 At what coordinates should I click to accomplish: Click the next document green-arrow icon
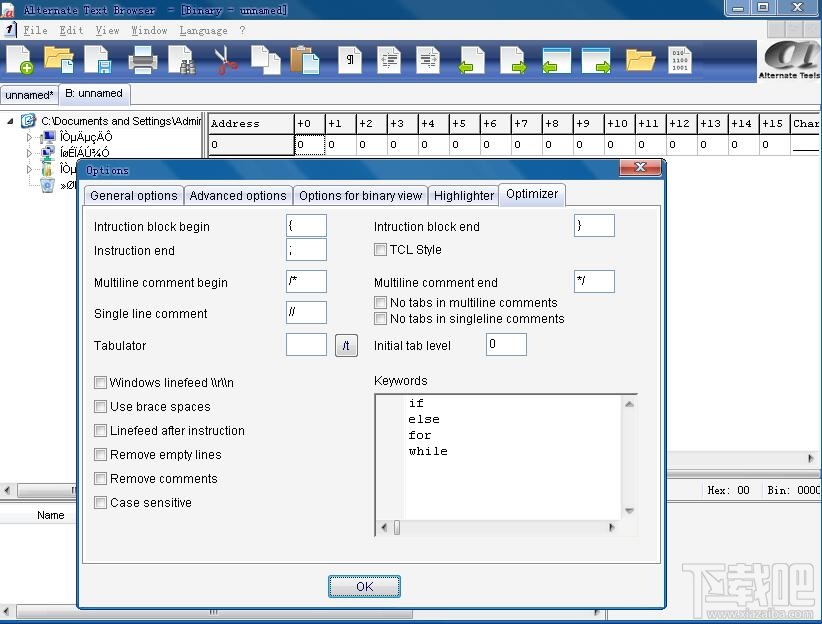[x=513, y=60]
